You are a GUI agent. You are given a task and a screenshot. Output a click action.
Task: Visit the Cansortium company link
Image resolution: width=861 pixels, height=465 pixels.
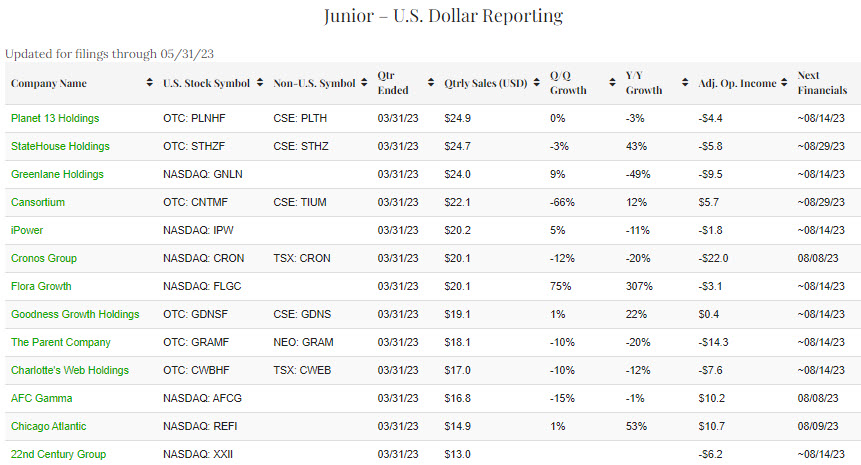(38, 202)
